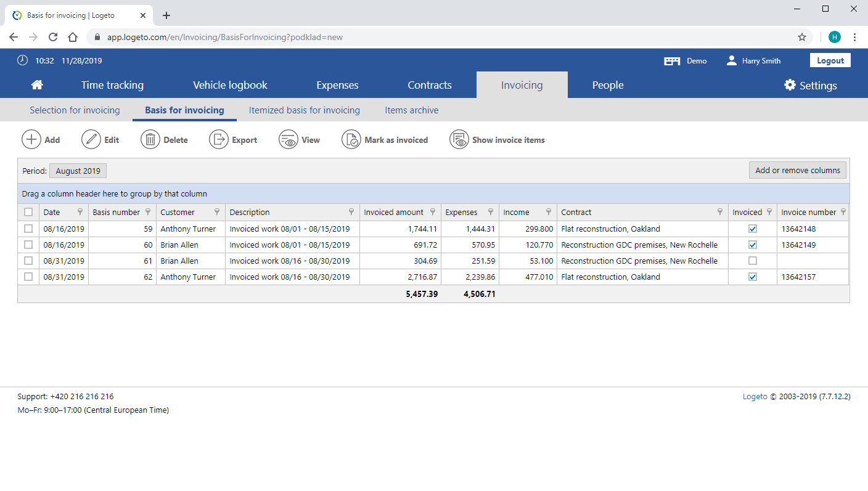Viewport: 868px width, 491px height.
Task: Open the Invoiced amount column filter
Action: [x=433, y=212]
